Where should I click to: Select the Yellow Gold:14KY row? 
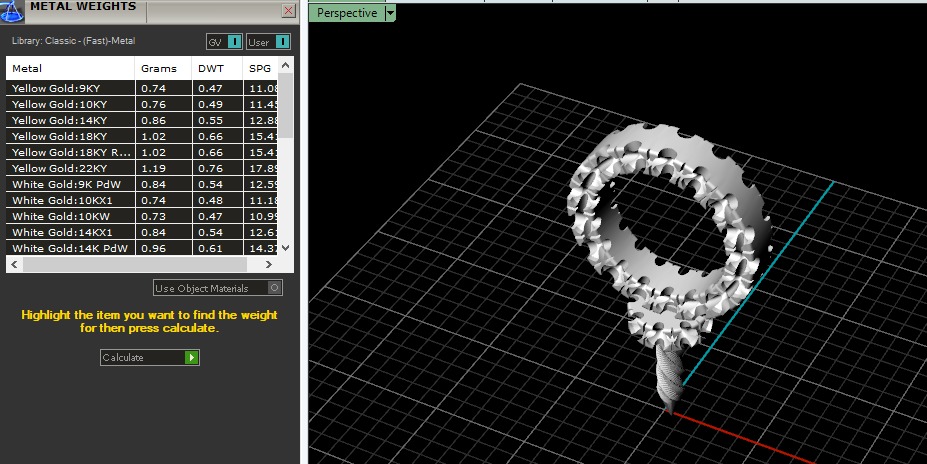[x=142, y=120]
